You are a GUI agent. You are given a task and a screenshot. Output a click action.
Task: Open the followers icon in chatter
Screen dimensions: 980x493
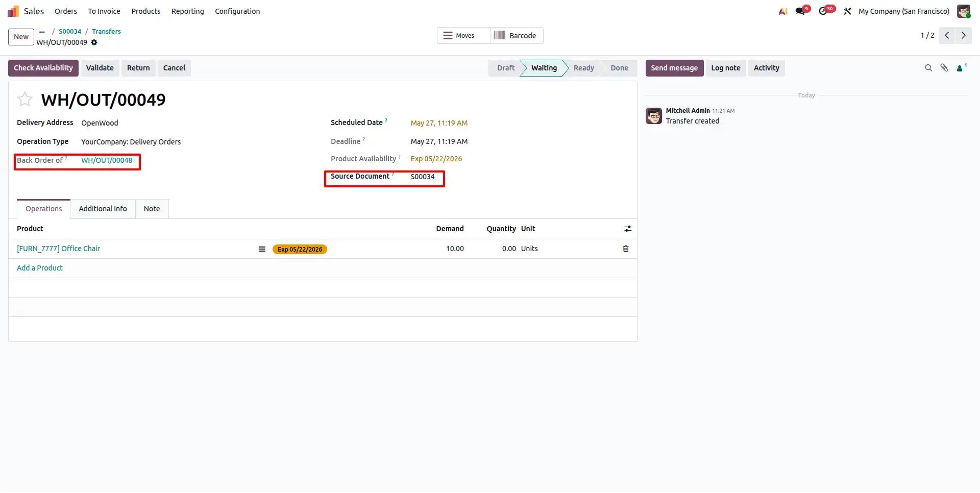tap(961, 68)
